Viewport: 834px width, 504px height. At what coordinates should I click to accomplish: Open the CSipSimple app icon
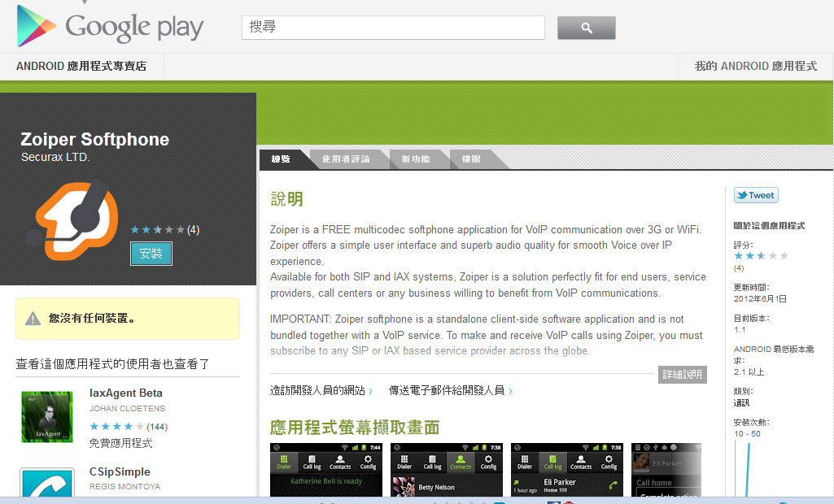(47, 483)
